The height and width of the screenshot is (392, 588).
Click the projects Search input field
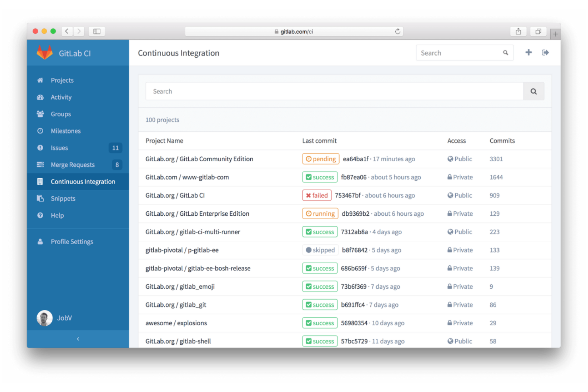[x=335, y=91]
